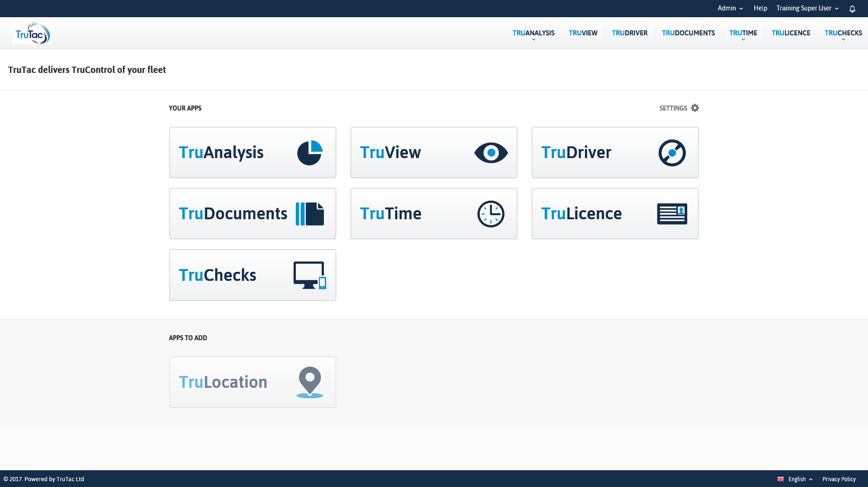Select TRUDOCUMENTS in the navigation bar
This screenshot has height=487, width=868.
[688, 33]
